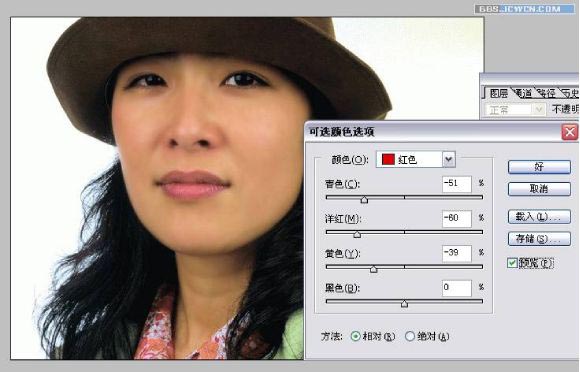Screen dimensions: 580x372
Task: Click the 黄色 (Yellow) slider handle
Action: click(x=374, y=269)
